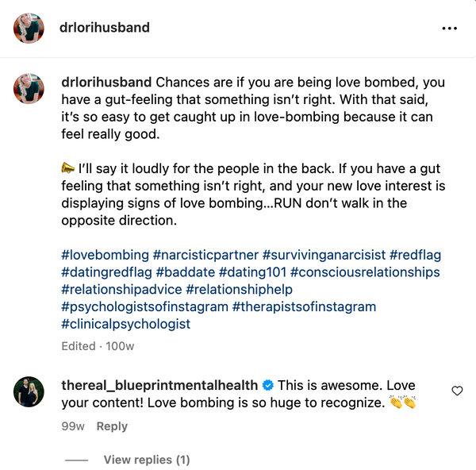
Task: Follow the #narcisticpartner hashtag link
Action: (x=205, y=255)
